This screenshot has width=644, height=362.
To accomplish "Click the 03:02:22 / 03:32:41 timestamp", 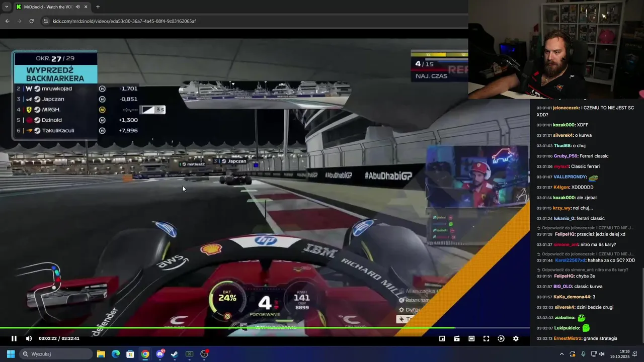I will click(x=59, y=338).
